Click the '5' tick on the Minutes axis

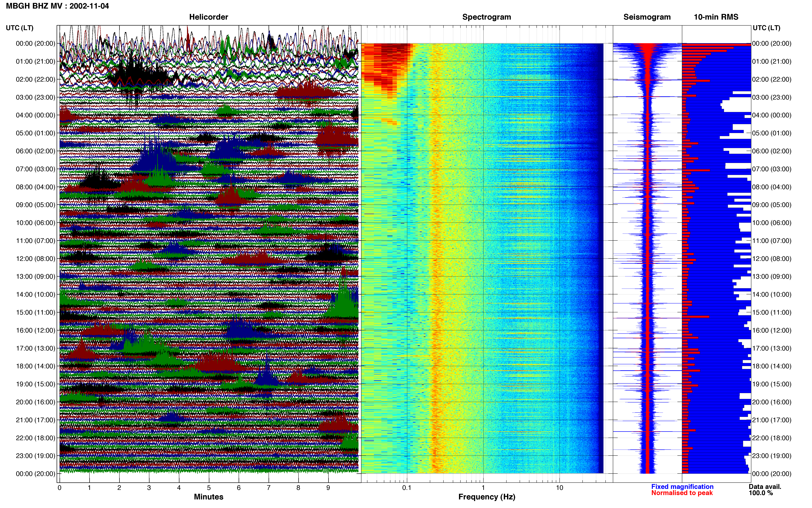point(209,488)
